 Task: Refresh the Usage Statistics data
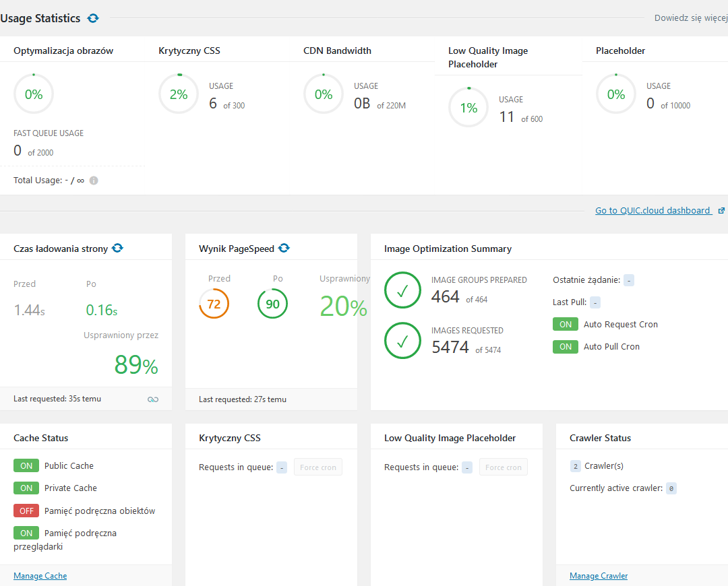coord(93,18)
